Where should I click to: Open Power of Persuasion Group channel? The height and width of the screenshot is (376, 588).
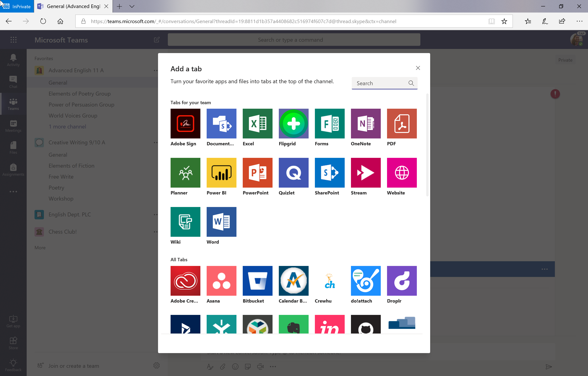pyautogui.click(x=81, y=105)
